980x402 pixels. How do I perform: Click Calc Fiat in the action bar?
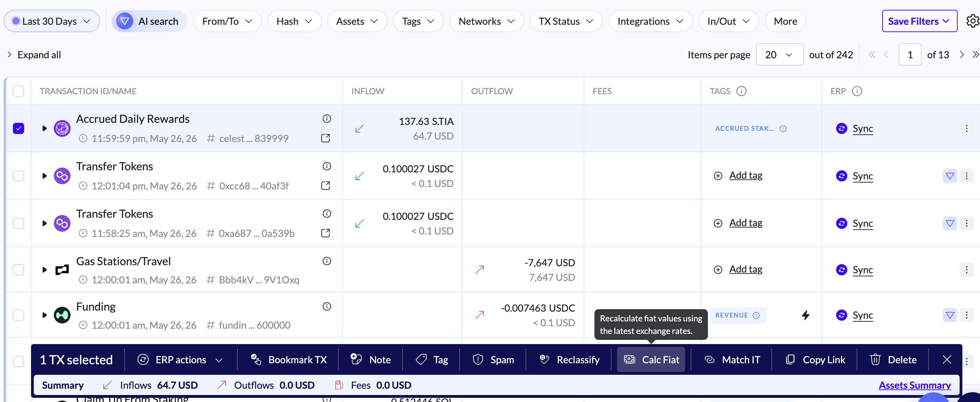651,359
